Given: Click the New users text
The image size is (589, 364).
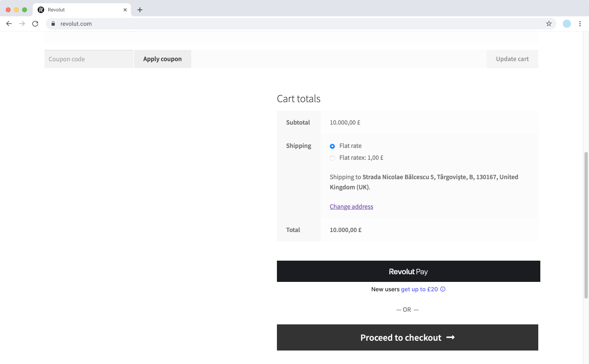Looking at the screenshot, I should [x=385, y=289].
